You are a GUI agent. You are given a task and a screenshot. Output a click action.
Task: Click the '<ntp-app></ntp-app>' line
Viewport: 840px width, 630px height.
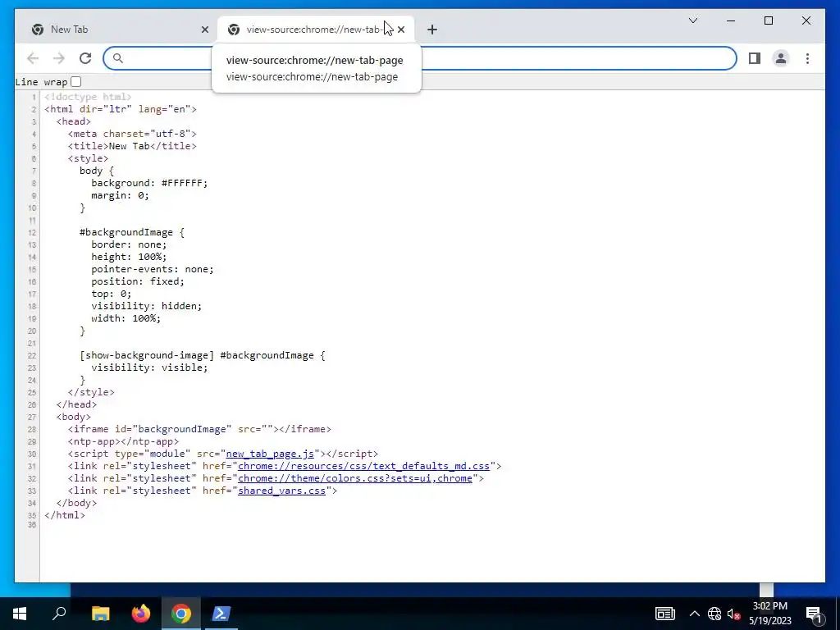pos(123,441)
